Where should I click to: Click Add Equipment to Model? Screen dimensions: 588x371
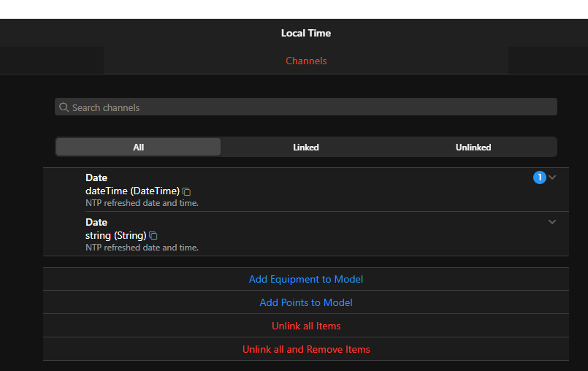(306, 279)
